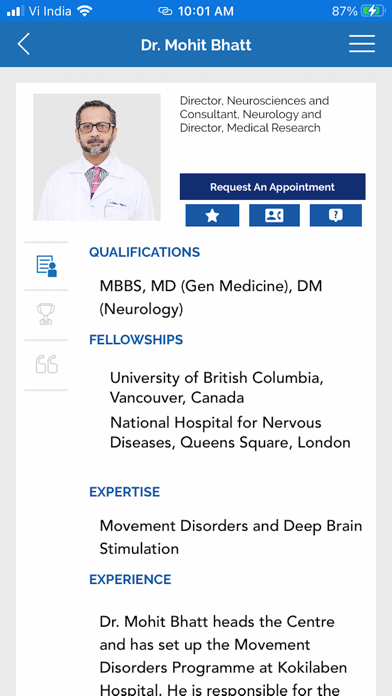Select the quotes testimonials tab icon
The image size is (392, 696).
tap(47, 364)
